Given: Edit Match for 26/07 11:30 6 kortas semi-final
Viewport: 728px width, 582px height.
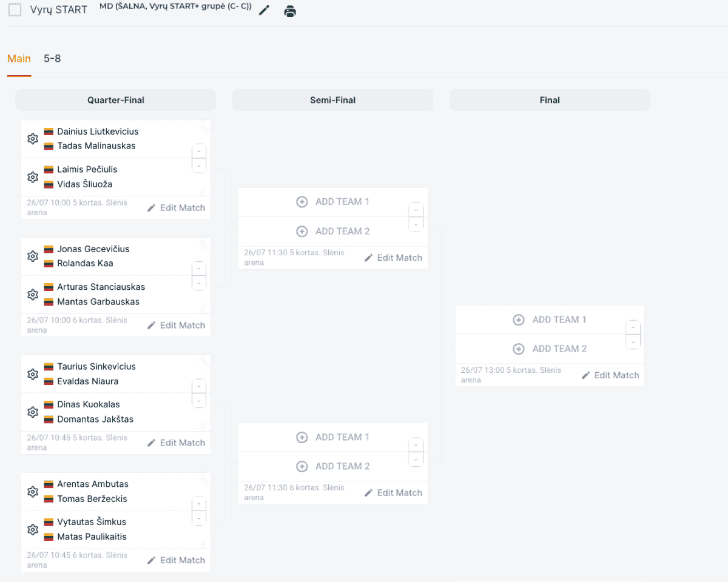Looking at the screenshot, I should [x=393, y=493].
